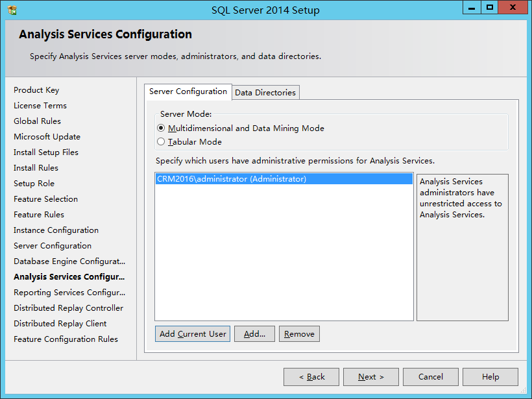Click License Terms step in sidebar

40,106
